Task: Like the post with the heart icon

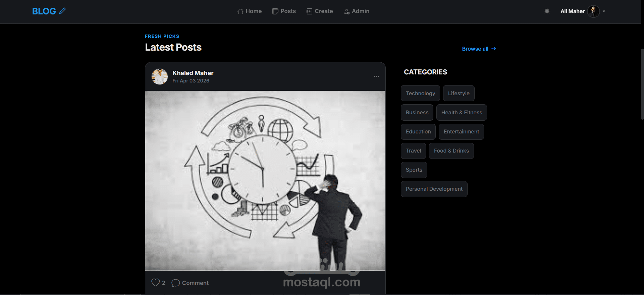Action: point(155,283)
